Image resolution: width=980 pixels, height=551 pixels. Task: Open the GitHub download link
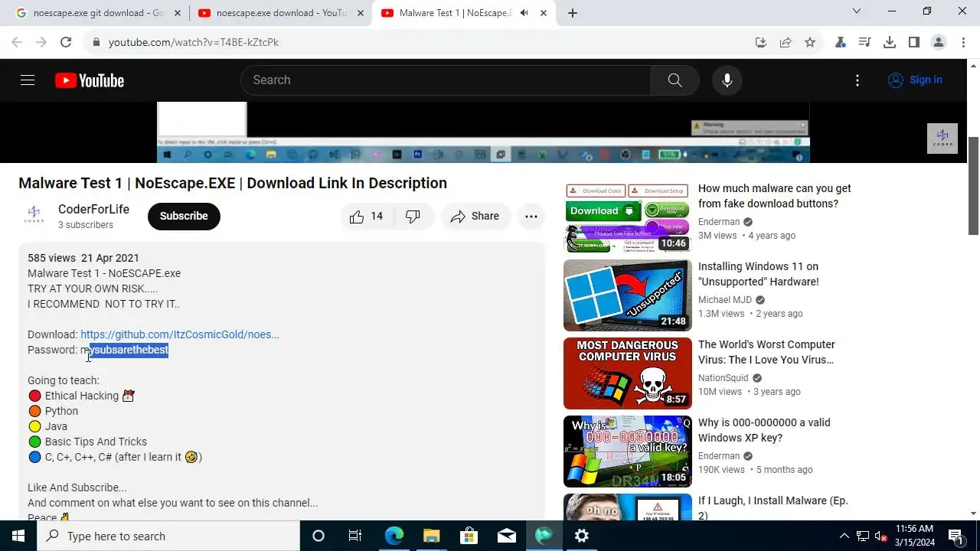(x=180, y=334)
